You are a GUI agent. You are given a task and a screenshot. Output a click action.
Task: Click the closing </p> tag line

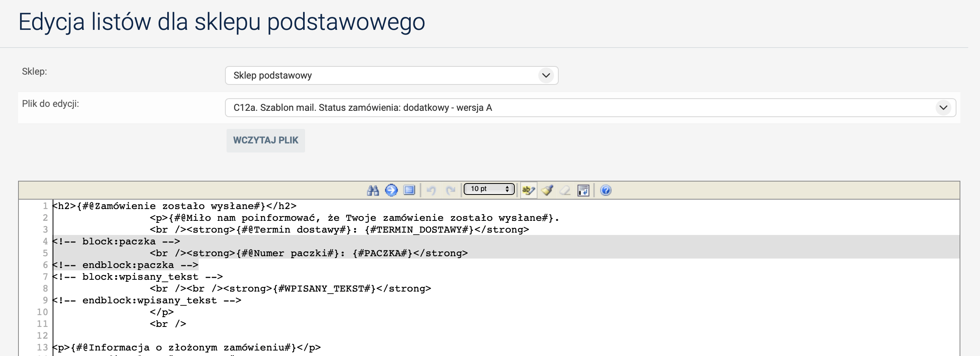[162, 312]
